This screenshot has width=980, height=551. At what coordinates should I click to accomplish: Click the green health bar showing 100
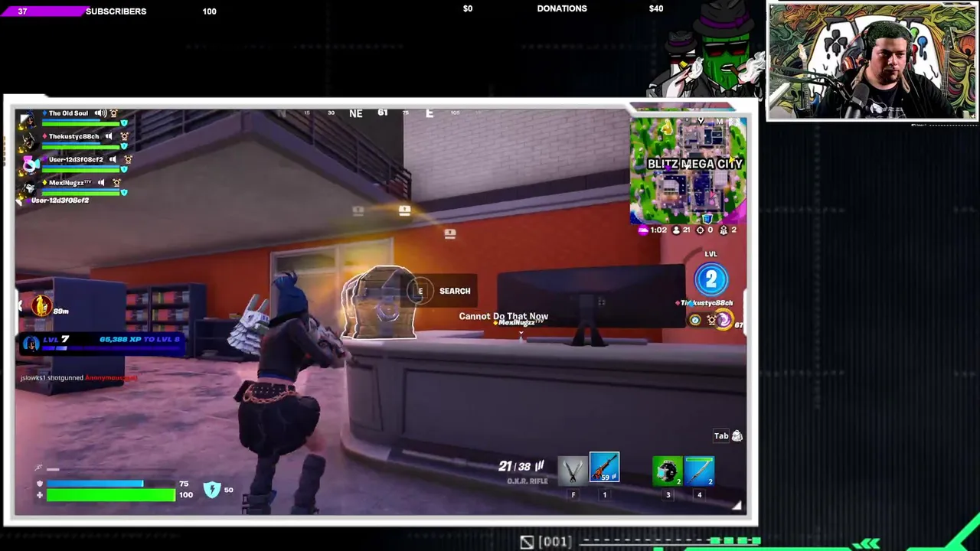pos(110,495)
